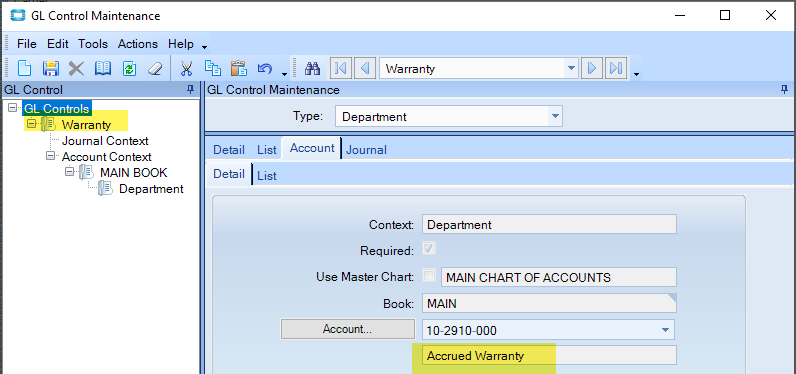Maximize the GL Control Maintenance window
Screen dimensions: 796x374
725,15
